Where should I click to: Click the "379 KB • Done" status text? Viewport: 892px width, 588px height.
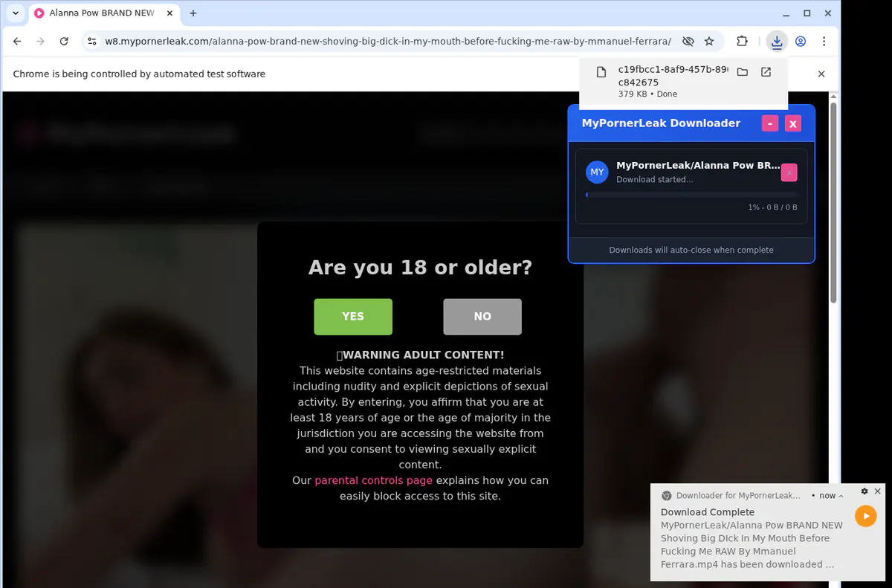647,94
